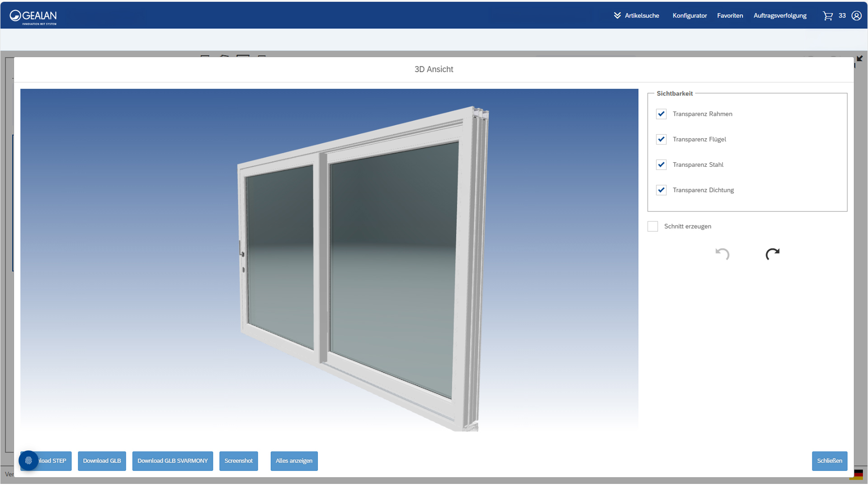
Task: Open the shopping cart icon
Action: tap(828, 16)
